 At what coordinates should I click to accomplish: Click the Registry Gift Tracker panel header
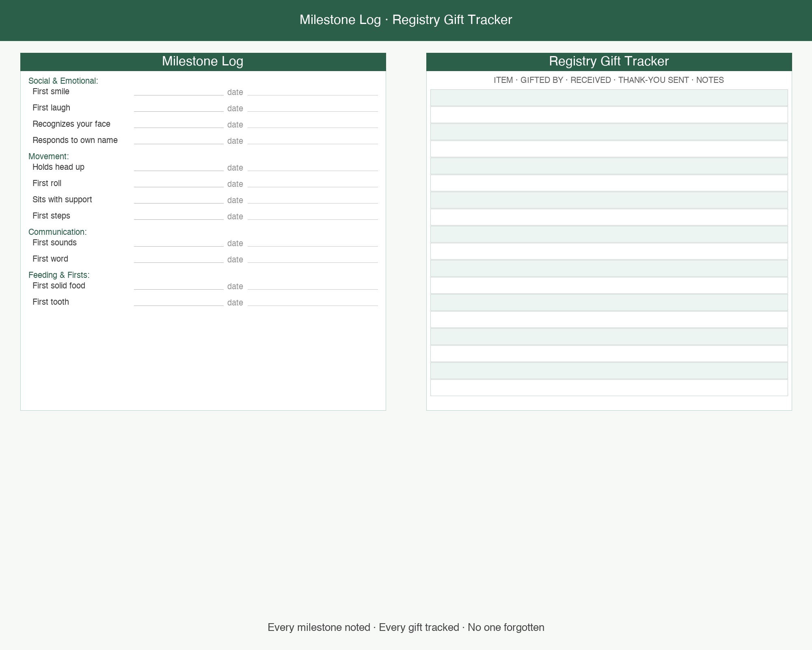click(x=609, y=62)
